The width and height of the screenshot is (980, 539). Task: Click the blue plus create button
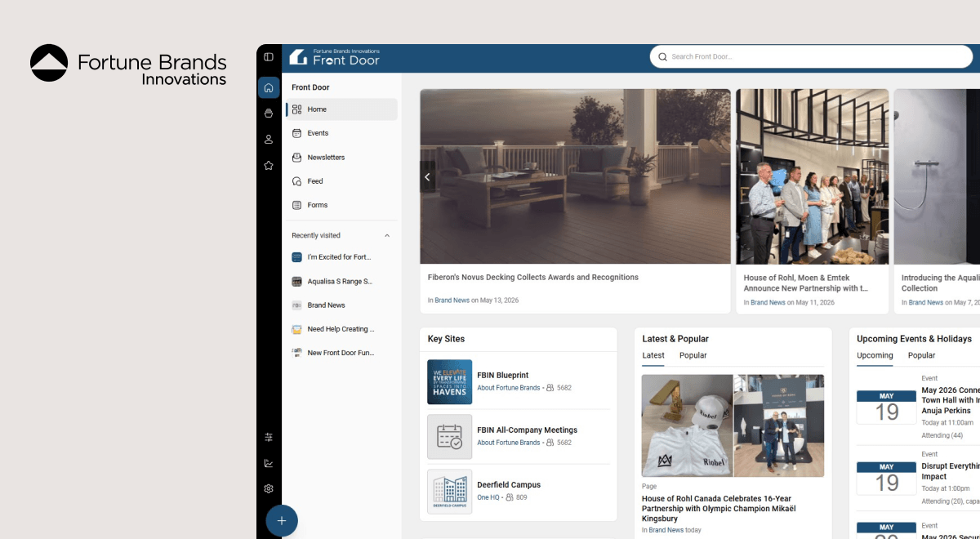[282, 520]
